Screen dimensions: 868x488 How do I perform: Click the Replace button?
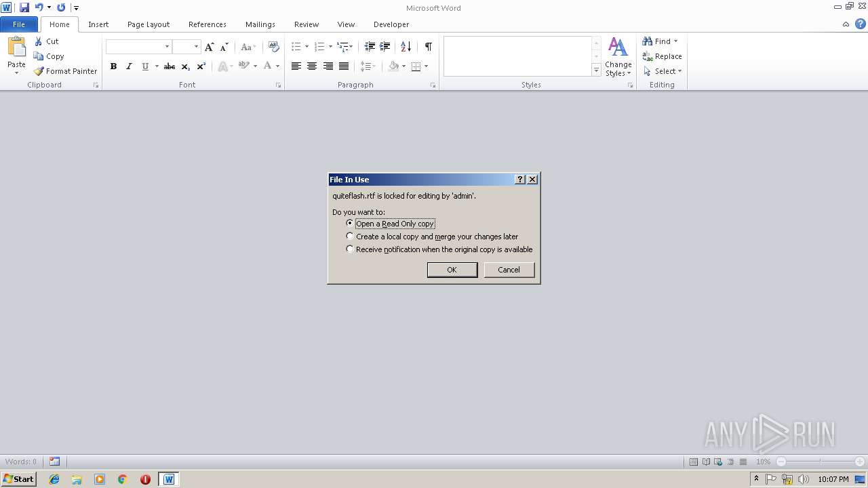pos(662,56)
